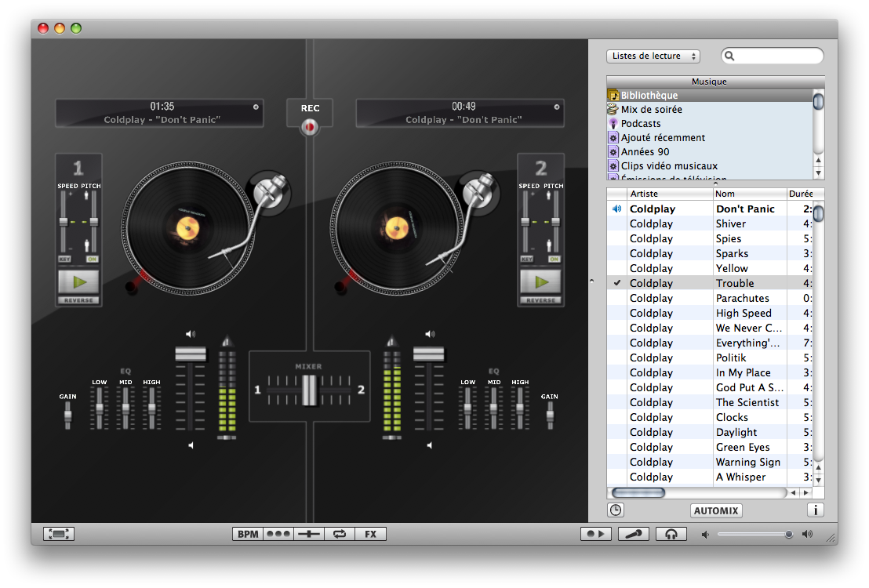The width and height of the screenshot is (869, 588).
Task: Click the track list horizontal scrollbar thumb
Action: point(638,492)
